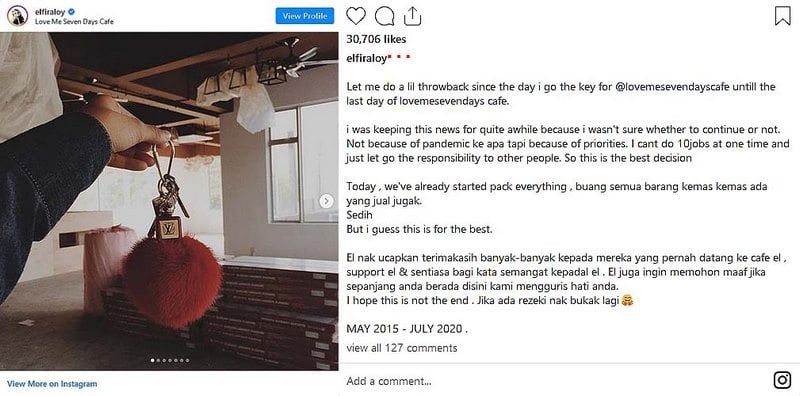The image size is (800, 396).
Task: Click the Add a comment field
Action: tap(556, 381)
